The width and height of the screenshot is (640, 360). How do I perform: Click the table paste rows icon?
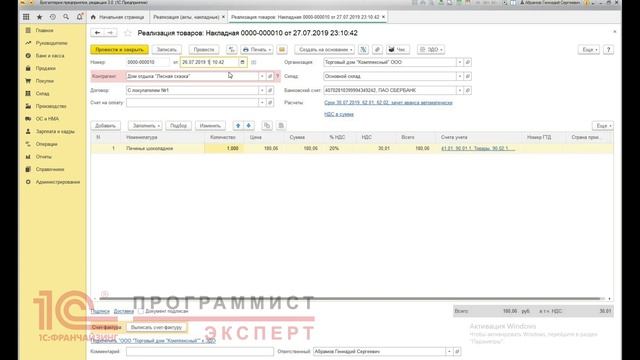pos(281,125)
